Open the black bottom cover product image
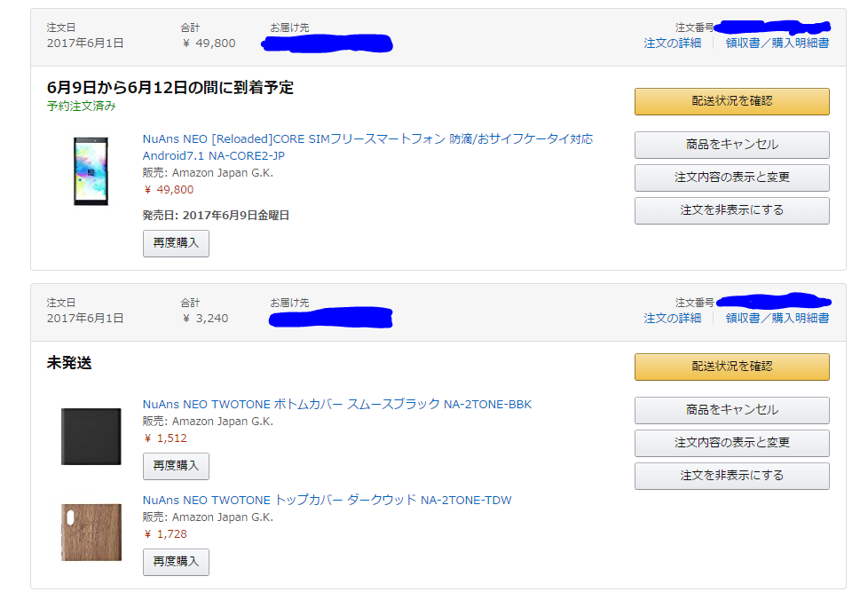This screenshot has height=592, width=868. tap(91, 437)
